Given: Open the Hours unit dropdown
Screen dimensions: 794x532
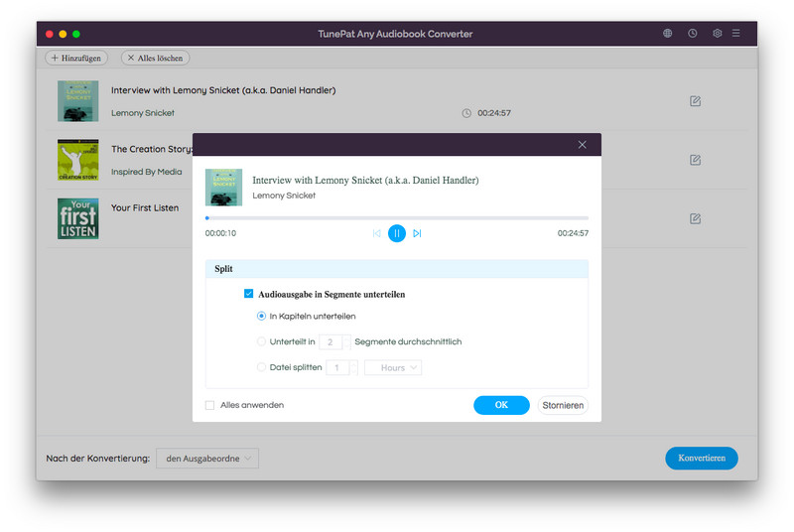Looking at the screenshot, I should click(393, 367).
